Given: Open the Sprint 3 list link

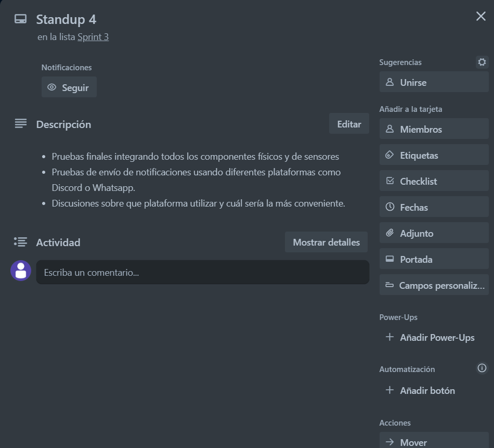Looking at the screenshot, I should pyautogui.click(x=93, y=37).
